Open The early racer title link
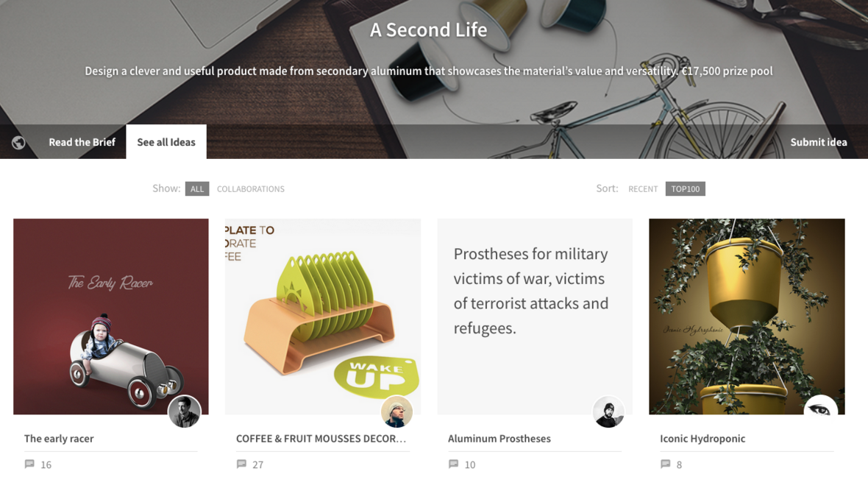 [59, 438]
